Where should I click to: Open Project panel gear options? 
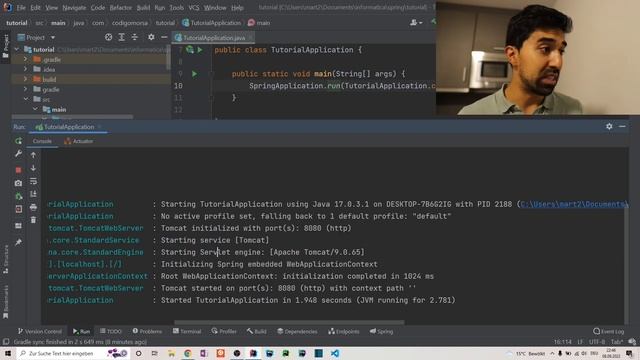click(x=151, y=37)
